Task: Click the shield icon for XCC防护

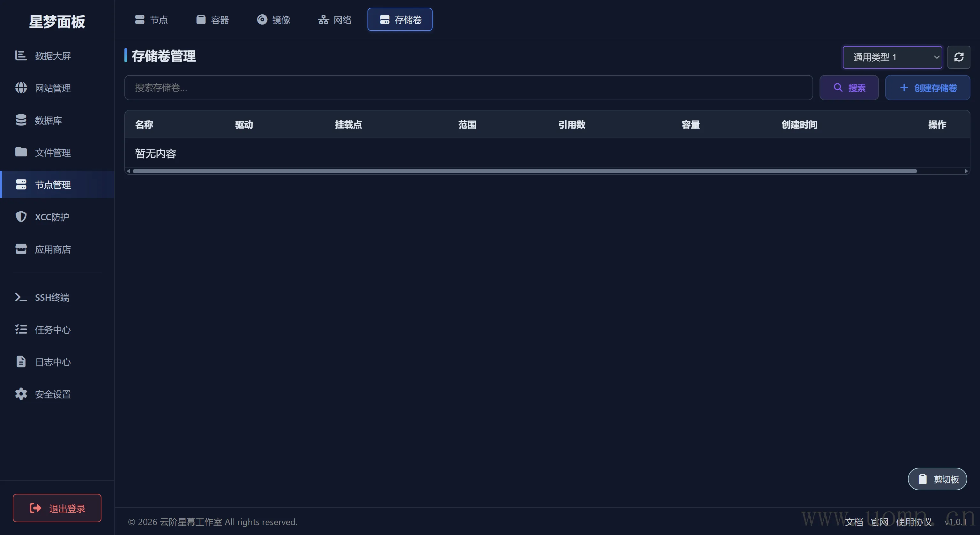Action: pos(21,217)
